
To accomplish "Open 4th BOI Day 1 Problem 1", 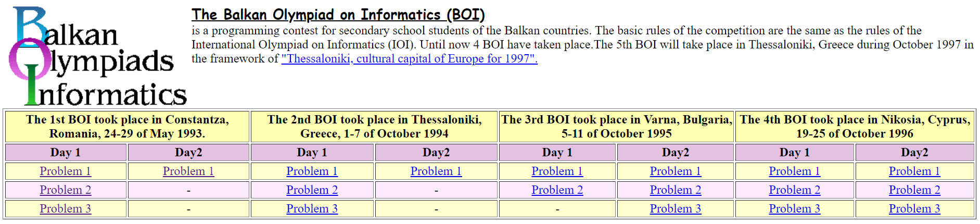I will (x=794, y=171).
